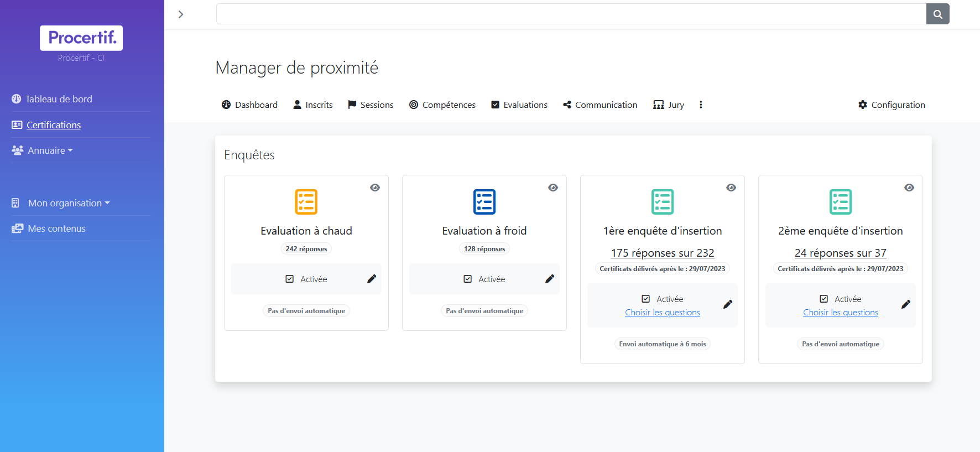Toggle Activée checkbox for Evaluation à froid
Image resolution: width=980 pixels, height=452 pixels.
pos(468,279)
